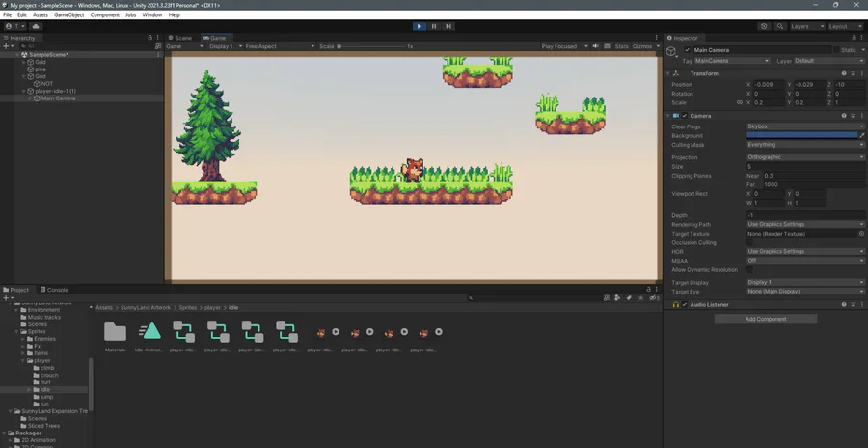Switch to the Scene tab

click(x=180, y=38)
